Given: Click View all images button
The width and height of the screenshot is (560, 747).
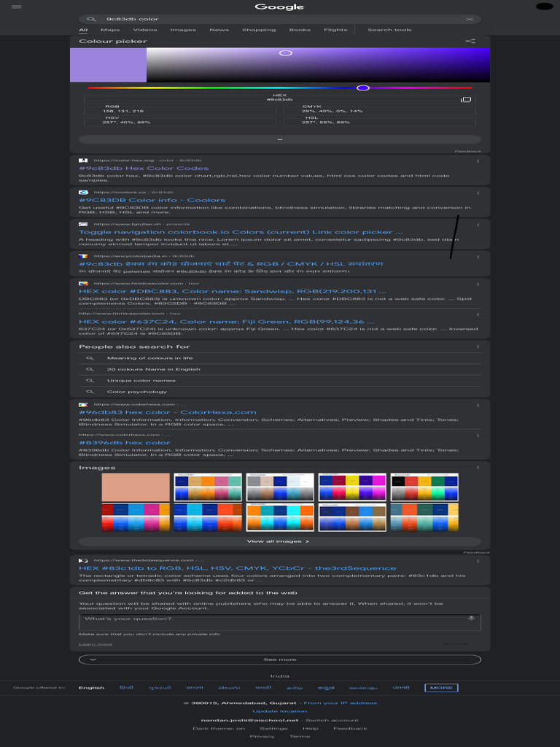Looking at the screenshot, I should click(279, 542).
